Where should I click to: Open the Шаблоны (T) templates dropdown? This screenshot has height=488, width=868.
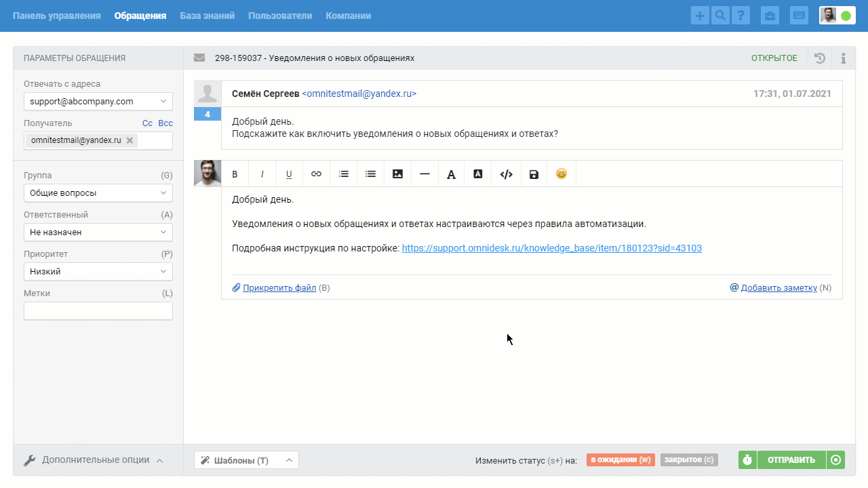tap(246, 460)
